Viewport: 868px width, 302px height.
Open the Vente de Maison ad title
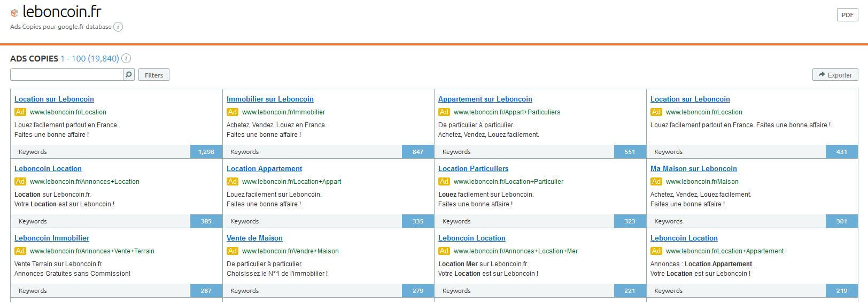pyautogui.click(x=254, y=238)
